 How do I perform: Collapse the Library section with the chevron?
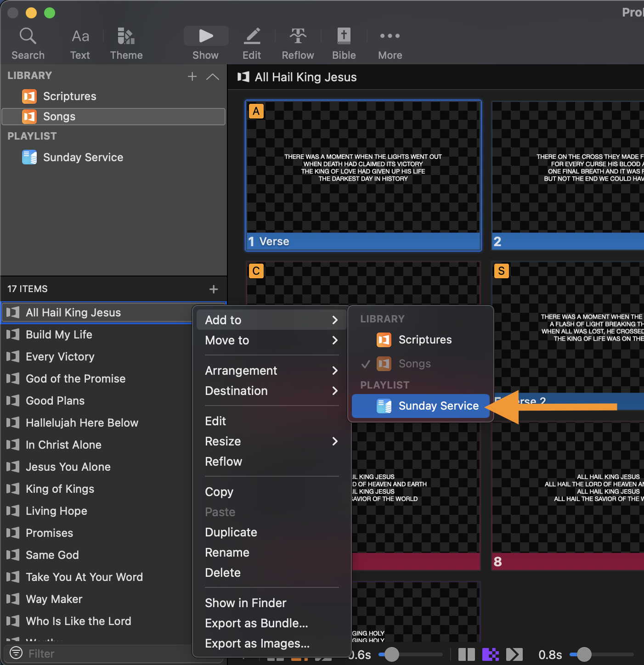click(212, 77)
